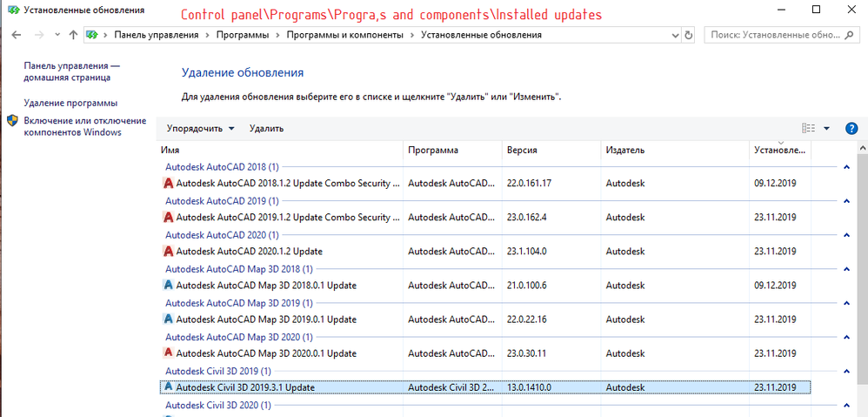Collapse the Autodesk AutoCAD 2018 group
This screenshot has width=868, height=417.
pos(846,166)
